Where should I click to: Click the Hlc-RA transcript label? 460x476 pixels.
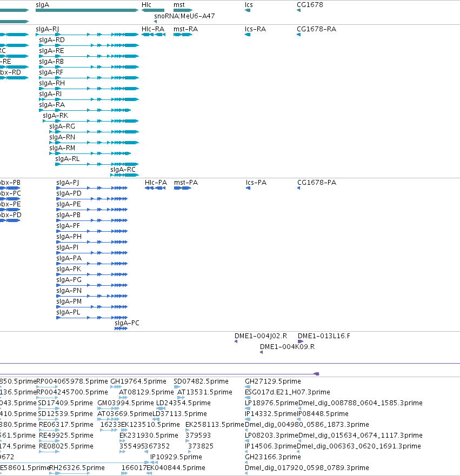pos(153,29)
